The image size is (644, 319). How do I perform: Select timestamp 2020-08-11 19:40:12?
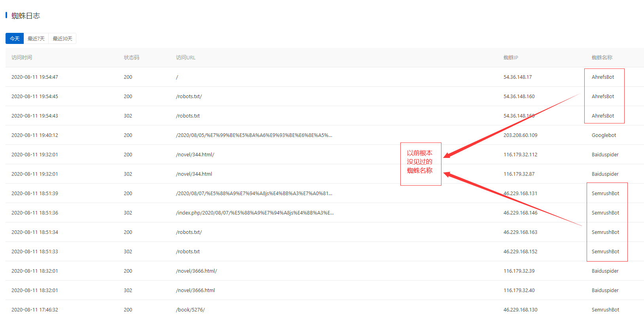[35, 135]
